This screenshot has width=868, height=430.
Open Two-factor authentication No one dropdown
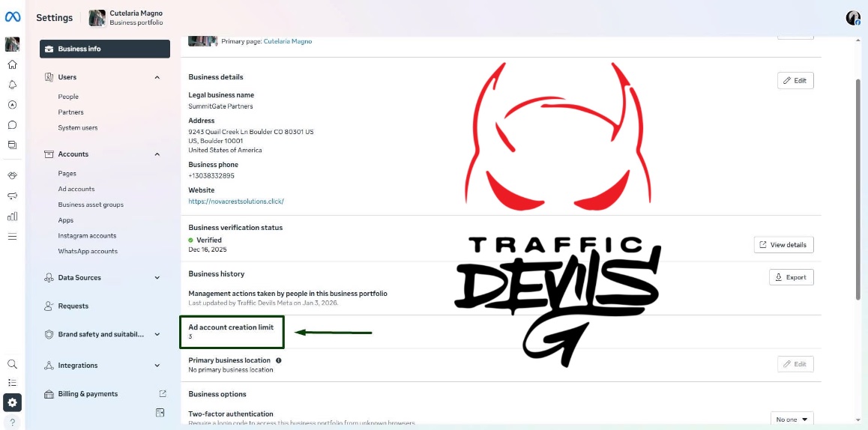click(x=792, y=420)
